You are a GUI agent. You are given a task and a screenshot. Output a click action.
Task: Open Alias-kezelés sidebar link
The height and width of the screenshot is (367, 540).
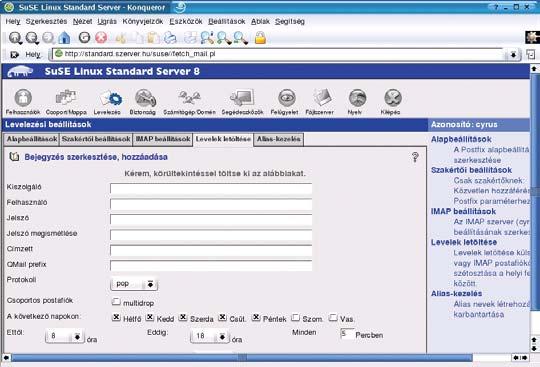tap(456, 294)
